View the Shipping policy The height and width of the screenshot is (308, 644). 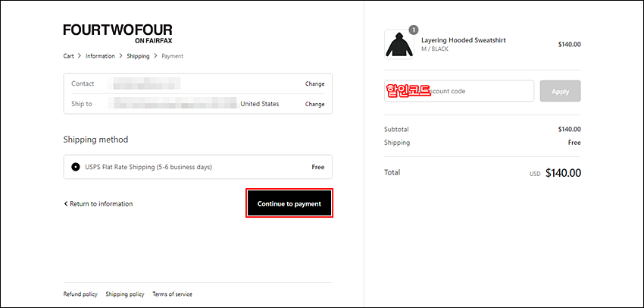125,294
